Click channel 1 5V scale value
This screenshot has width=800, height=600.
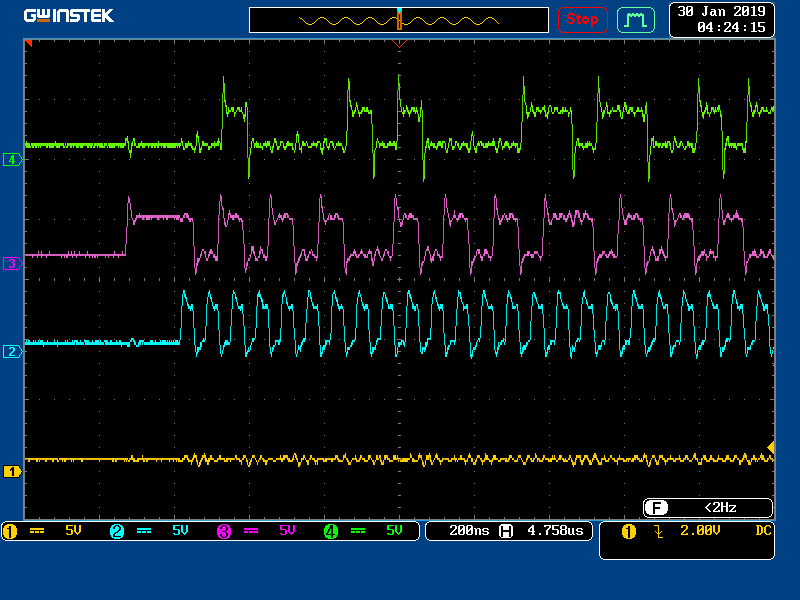[x=73, y=531]
